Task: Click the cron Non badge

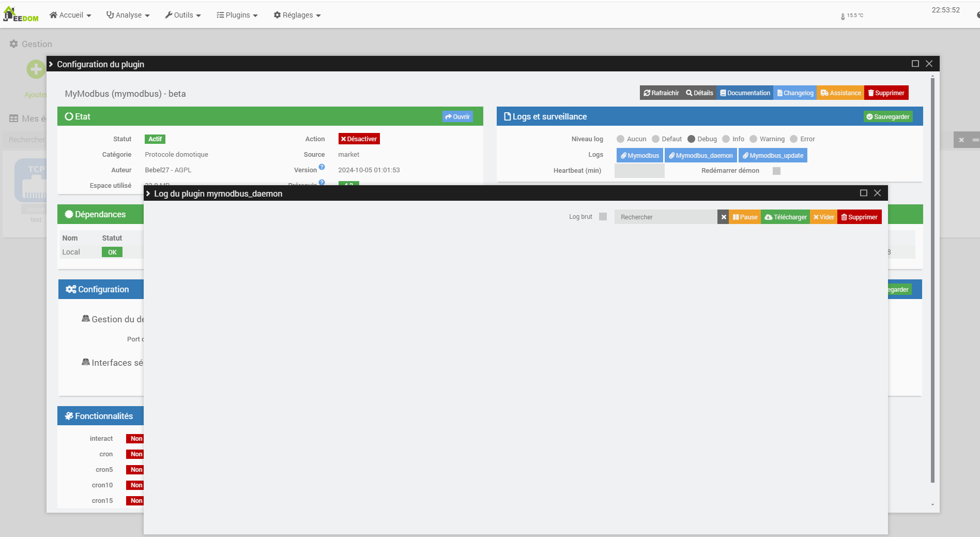Action: coord(136,454)
